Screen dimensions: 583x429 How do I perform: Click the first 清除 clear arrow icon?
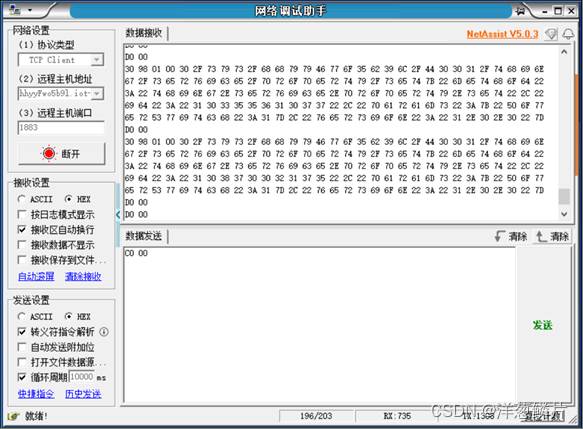(500, 236)
